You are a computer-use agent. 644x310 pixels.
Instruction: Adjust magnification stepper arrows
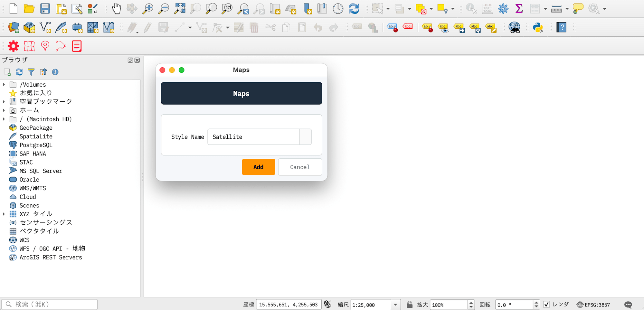pos(471,305)
